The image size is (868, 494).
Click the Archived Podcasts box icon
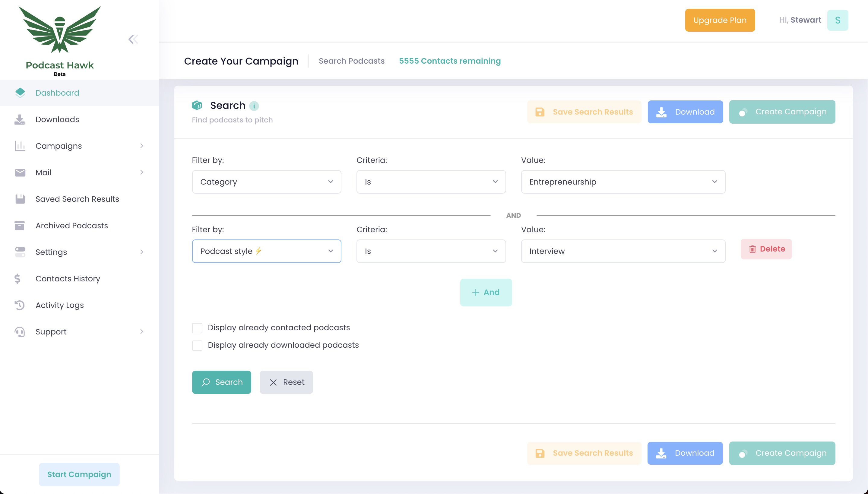[20, 226]
